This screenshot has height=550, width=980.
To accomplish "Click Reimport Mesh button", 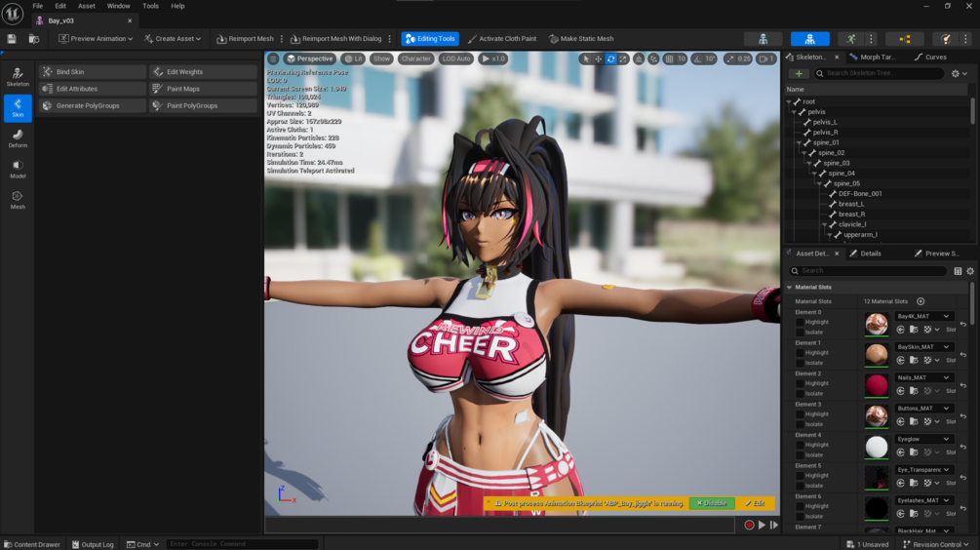I will tap(245, 39).
